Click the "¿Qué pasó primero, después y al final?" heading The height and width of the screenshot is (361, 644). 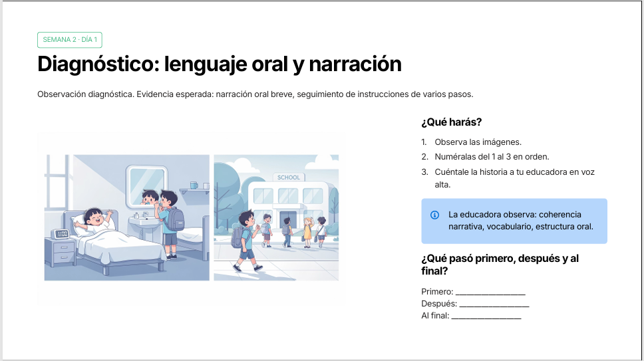(x=500, y=265)
